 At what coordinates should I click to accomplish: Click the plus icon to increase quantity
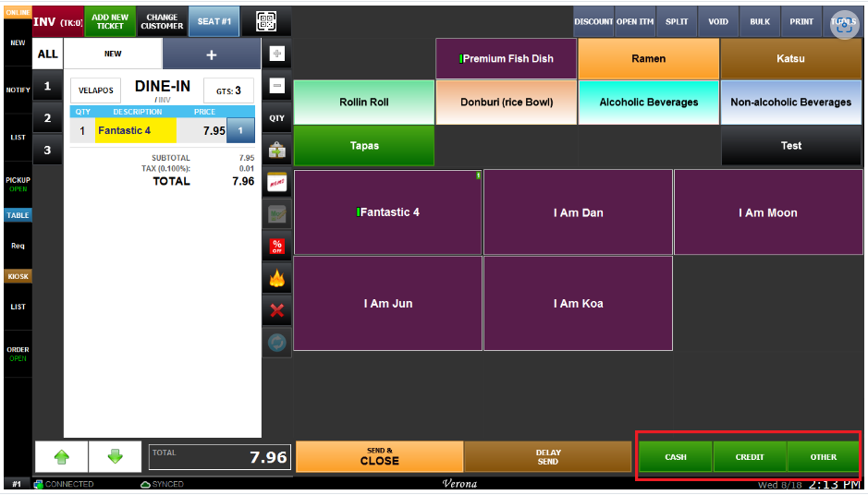pyautogui.click(x=276, y=54)
